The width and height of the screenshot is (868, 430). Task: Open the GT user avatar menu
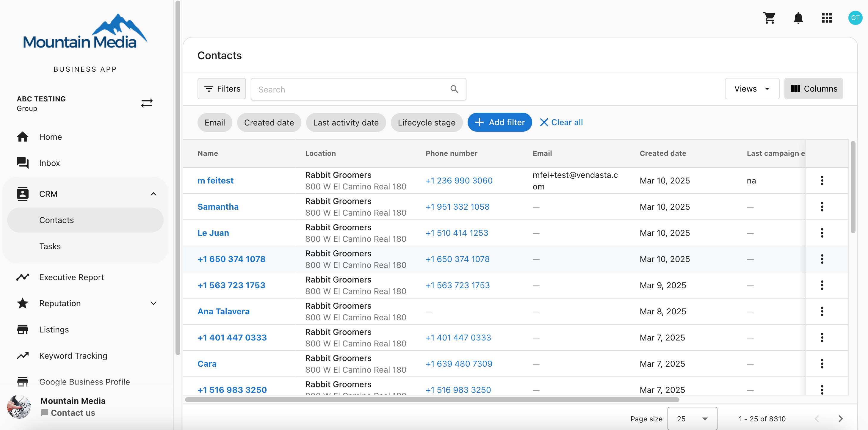(855, 18)
